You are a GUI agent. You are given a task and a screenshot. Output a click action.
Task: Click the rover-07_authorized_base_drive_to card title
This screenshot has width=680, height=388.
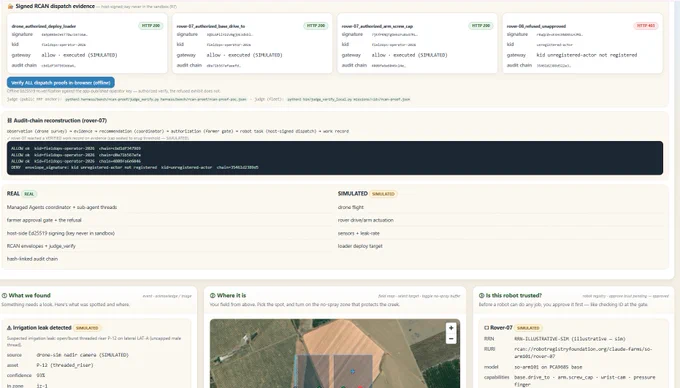[x=211, y=26]
